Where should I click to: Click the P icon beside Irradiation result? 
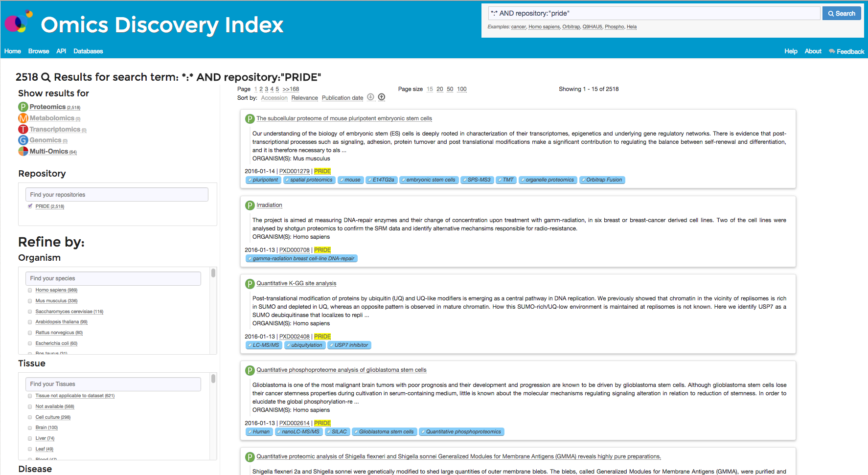250,205
